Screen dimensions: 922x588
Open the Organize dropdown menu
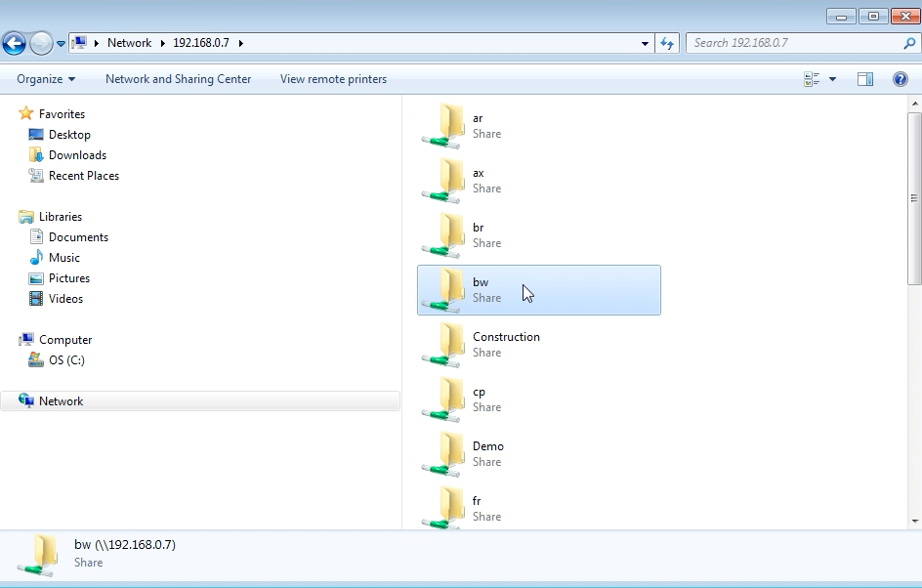pos(45,79)
